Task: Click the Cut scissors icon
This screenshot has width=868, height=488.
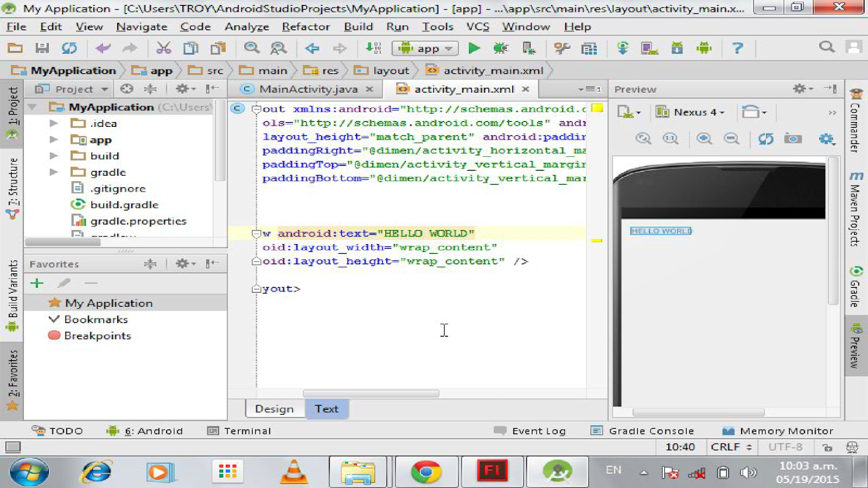Action: 164,48
